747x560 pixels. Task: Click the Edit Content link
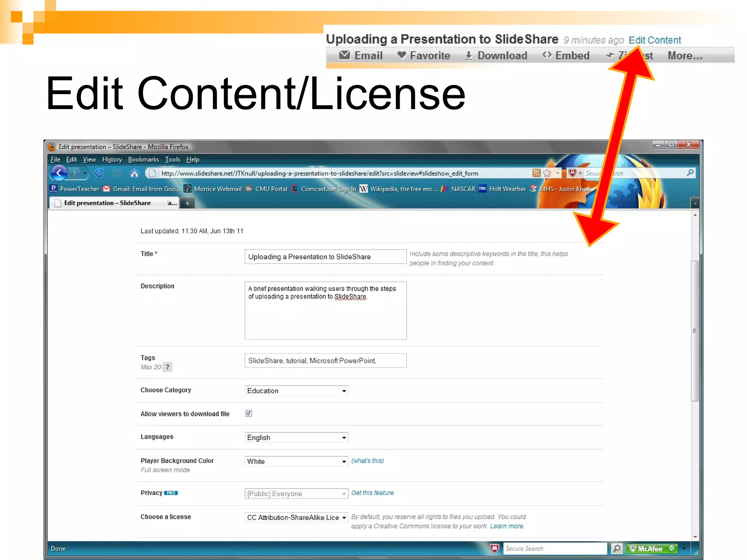point(654,40)
